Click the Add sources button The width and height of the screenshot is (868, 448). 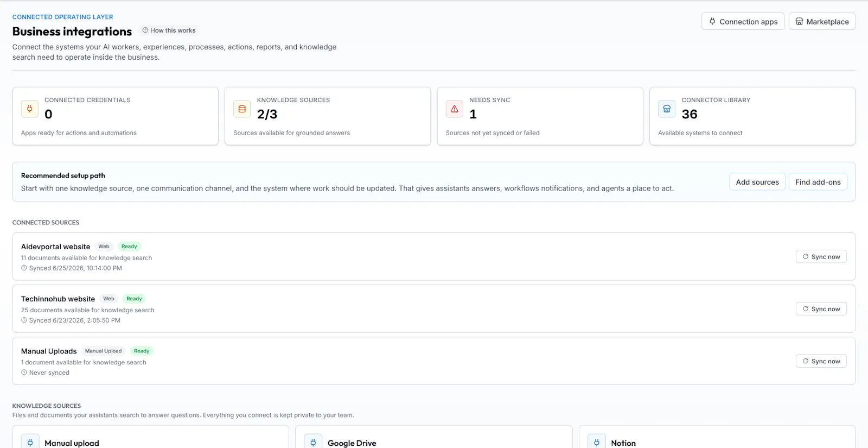[757, 182]
